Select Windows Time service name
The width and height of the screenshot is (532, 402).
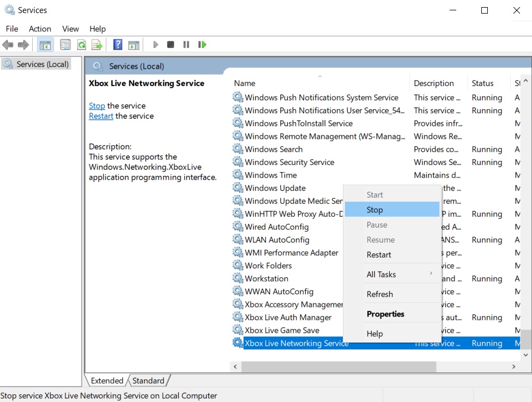pyautogui.click(x=271, y=175)
